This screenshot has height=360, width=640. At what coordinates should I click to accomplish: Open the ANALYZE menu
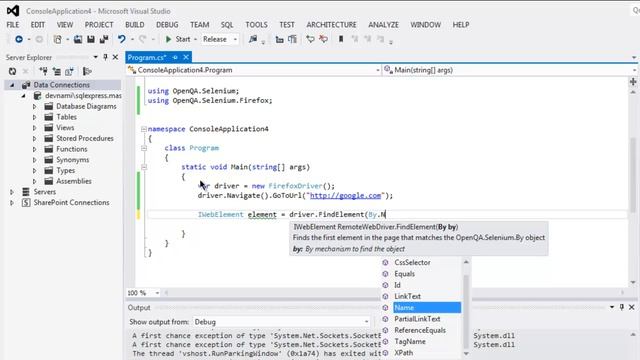click(x=383, y=25)
